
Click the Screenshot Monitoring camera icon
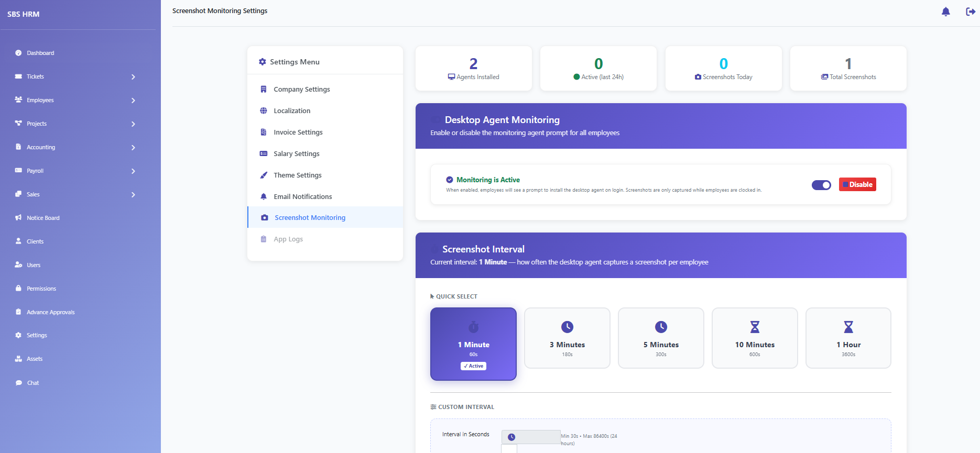[265, 217]
